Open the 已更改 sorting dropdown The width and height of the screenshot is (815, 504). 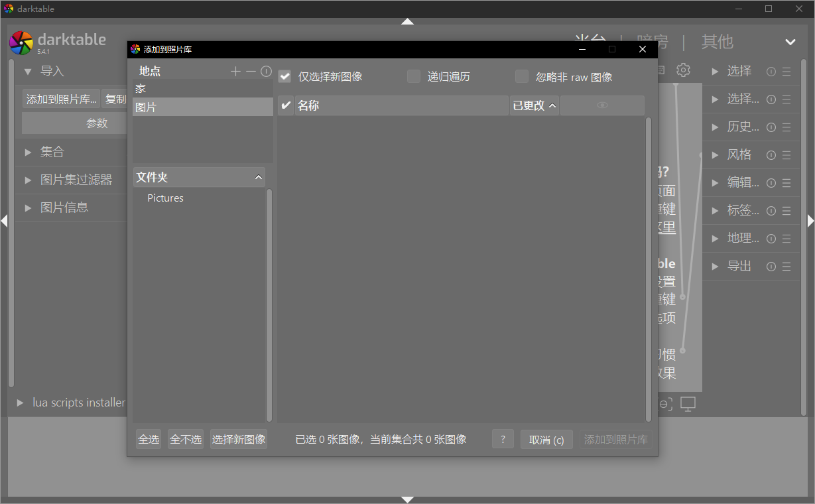pos(534,105)
